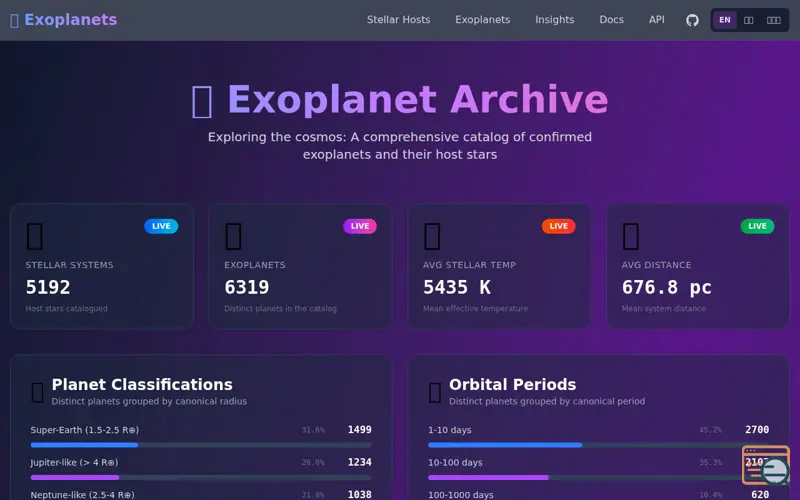Click the Neptune-like (2.5-4 R⊕) row label
The height and width of the screenshot is (500, 800).
click(83, 495)
